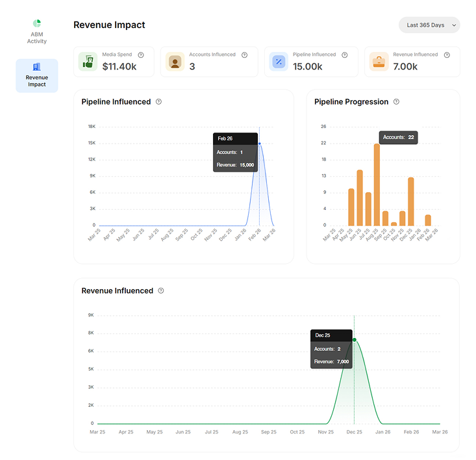Click help icon beside Revenue Influenced chart title

pyautogui.click(x=161, y=290)
